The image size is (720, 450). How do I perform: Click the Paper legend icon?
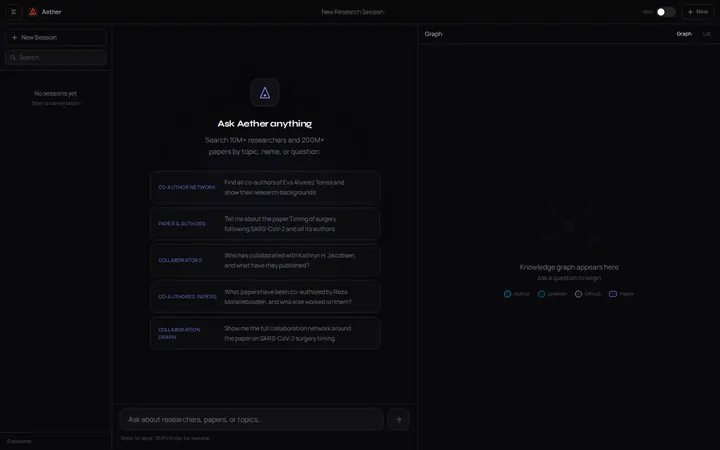[x=613, y=294]
